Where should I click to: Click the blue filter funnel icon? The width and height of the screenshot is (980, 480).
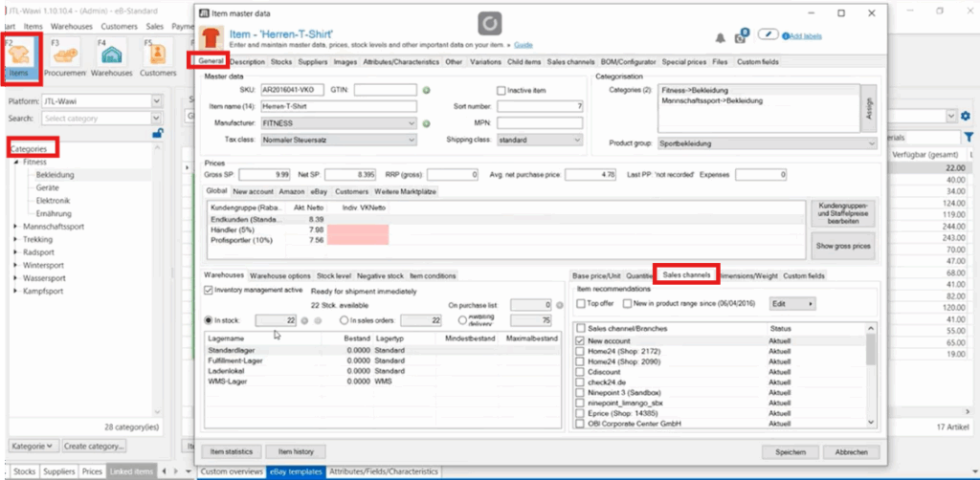pos(969,138)
